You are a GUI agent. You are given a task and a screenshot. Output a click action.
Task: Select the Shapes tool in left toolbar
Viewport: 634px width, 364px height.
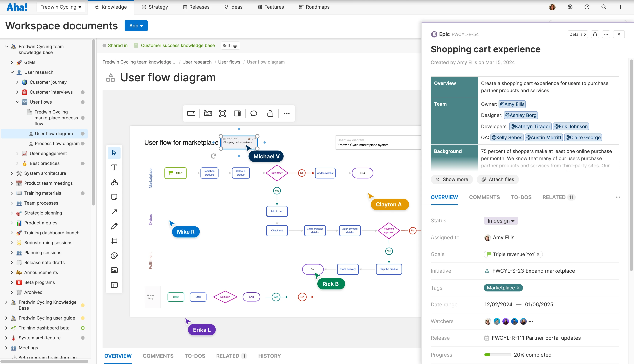pyautogui.click(x=114, y=182)
